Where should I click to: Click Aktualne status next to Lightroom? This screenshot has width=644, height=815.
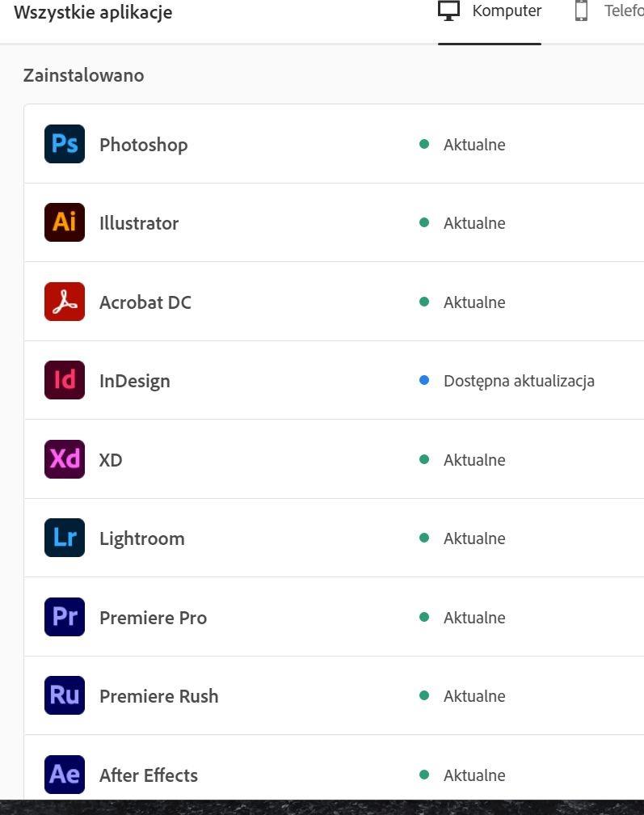474,538
